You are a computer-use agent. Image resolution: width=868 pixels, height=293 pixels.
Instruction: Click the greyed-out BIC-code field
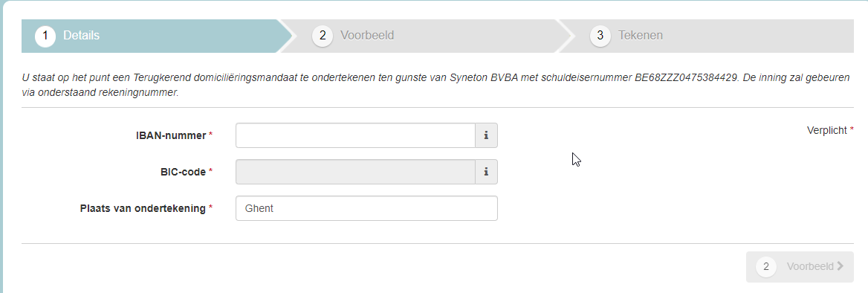pos(355,172)
